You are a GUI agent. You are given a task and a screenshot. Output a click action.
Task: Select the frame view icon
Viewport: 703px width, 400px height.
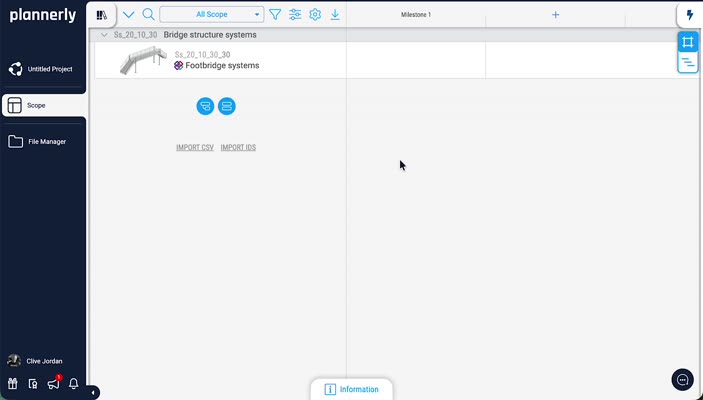pyautogui.click(x=688, y=42)
